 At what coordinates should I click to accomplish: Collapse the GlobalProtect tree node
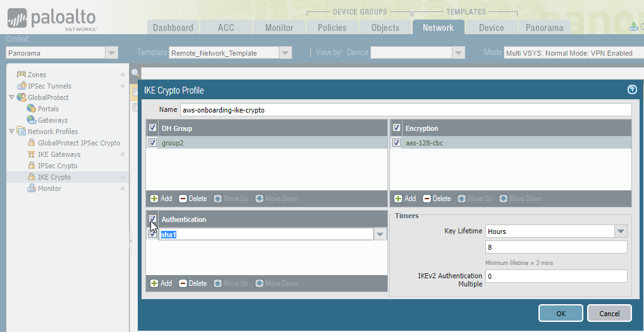pyautogui.click(x=11, y=97)
